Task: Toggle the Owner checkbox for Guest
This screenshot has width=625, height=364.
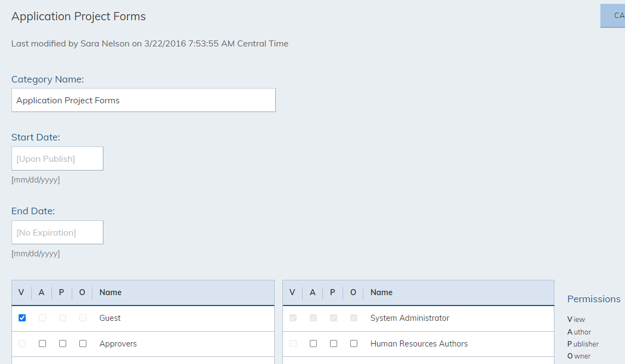Action: tap(83, 318)
